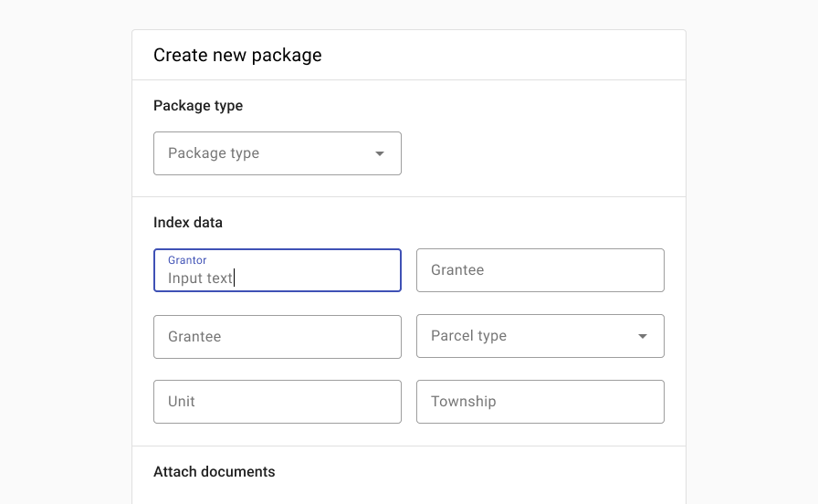
Task: Click the Index data section heading
Action: coord(188,223)
